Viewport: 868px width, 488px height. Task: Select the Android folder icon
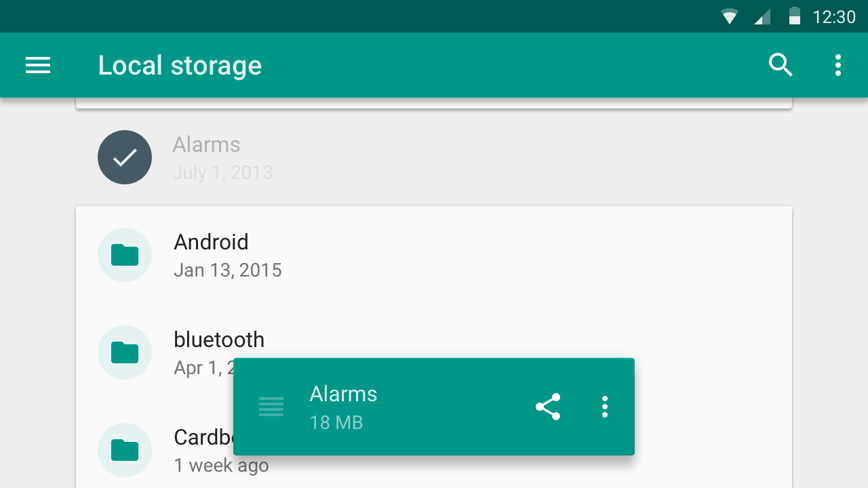pos(125,255)
